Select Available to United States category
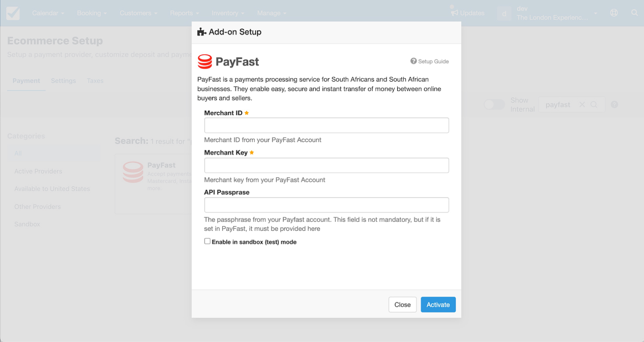Image resolution: width=644 pixels, height=342 pixels. coord(52,189)
